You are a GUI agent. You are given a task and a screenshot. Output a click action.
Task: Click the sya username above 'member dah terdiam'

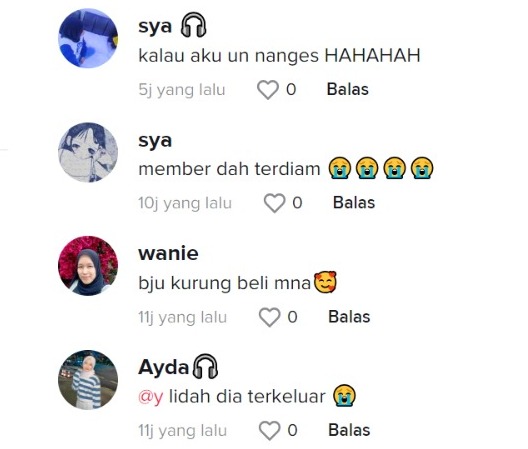click(155, 141)
